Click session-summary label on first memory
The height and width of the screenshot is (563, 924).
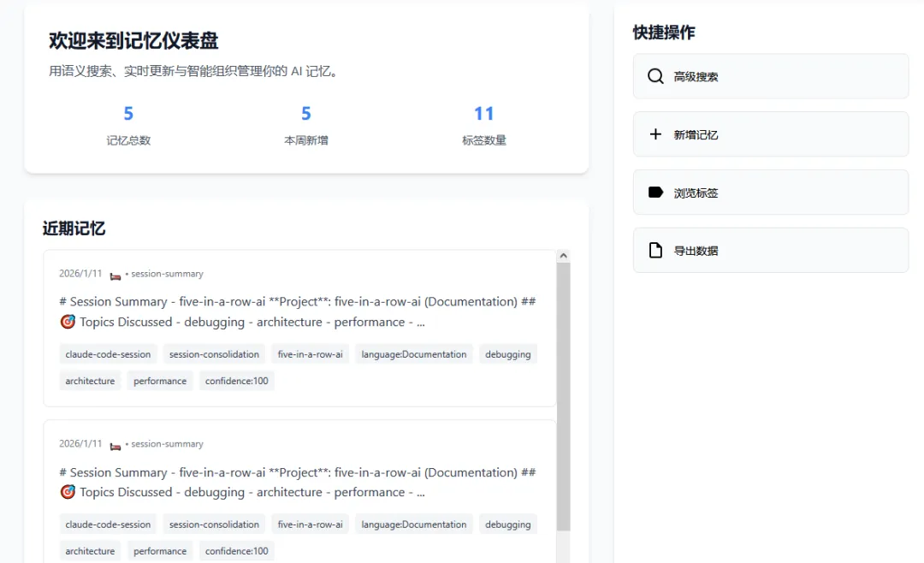[x=167, y=274]
